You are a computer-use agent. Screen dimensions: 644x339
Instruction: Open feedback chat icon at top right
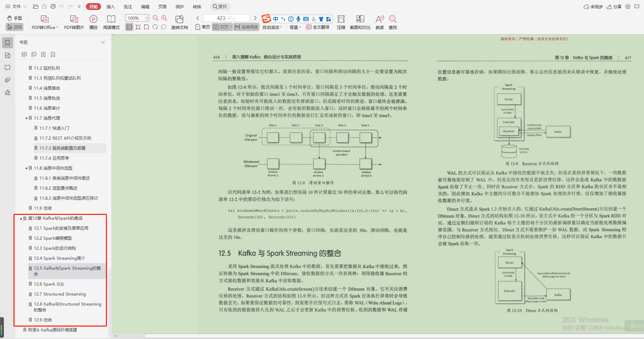coord(637,7)
